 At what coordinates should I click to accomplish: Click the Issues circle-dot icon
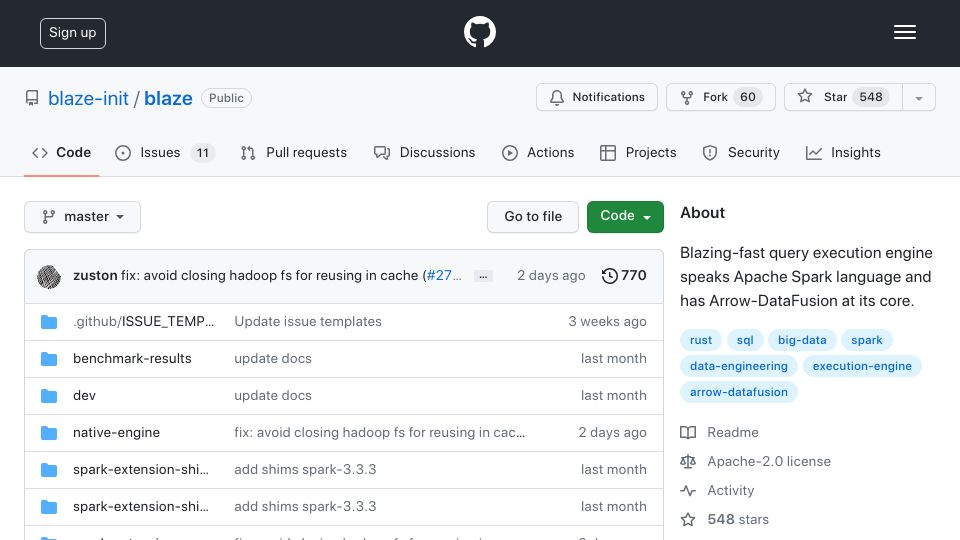tap(123, 153)
